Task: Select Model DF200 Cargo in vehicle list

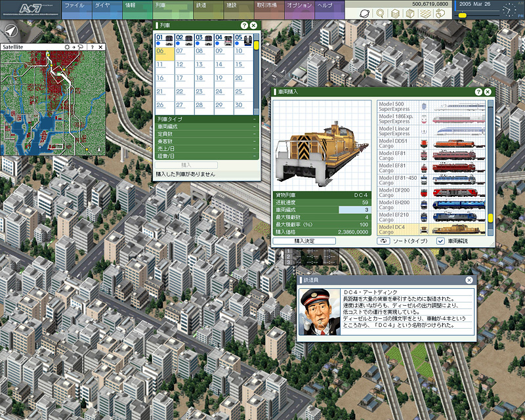Action: [431, 192]
